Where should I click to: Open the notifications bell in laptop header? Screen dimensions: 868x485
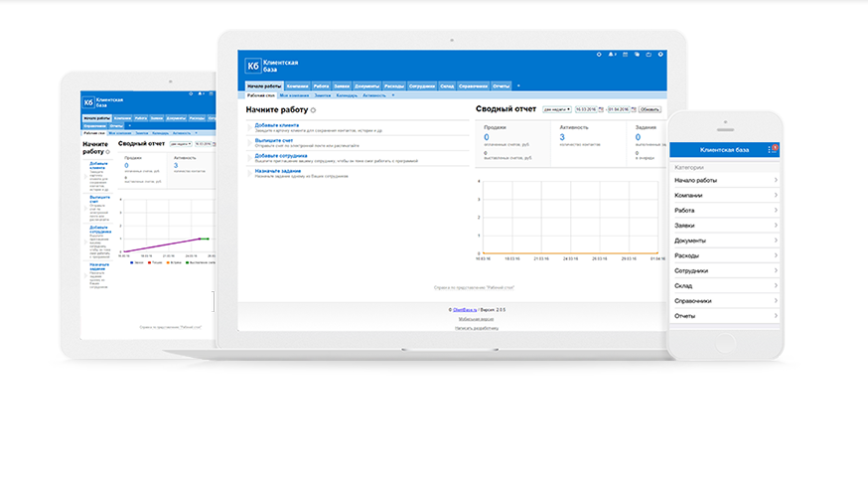(612, 55)
